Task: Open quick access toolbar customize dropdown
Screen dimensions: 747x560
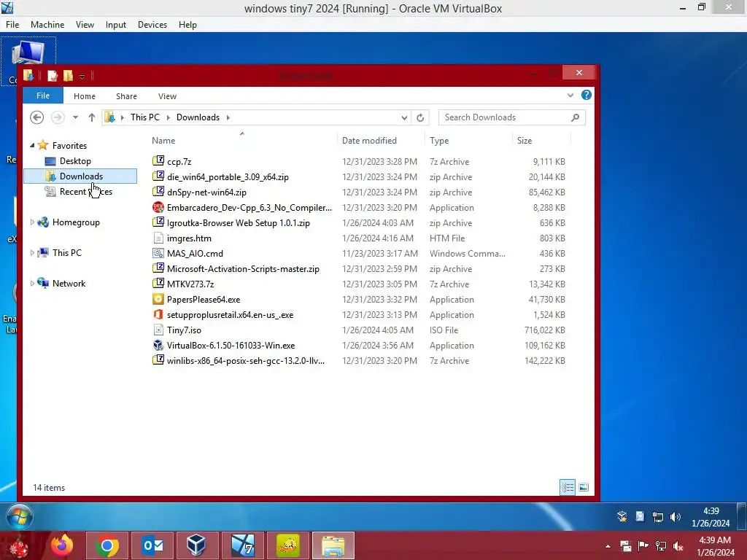Action: click(82, 76)
